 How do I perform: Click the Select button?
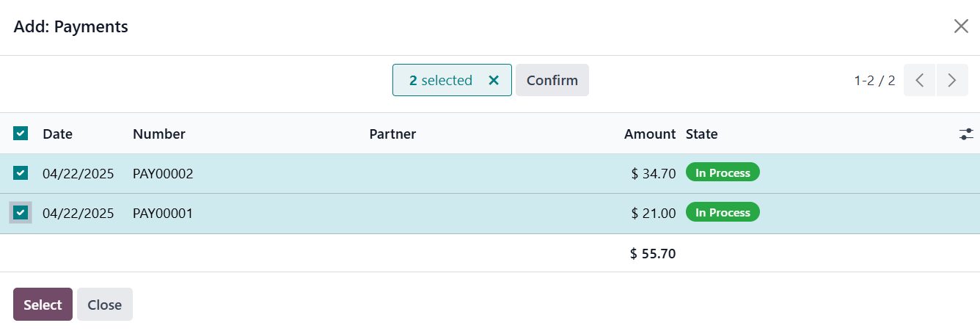tap(43, 305)
